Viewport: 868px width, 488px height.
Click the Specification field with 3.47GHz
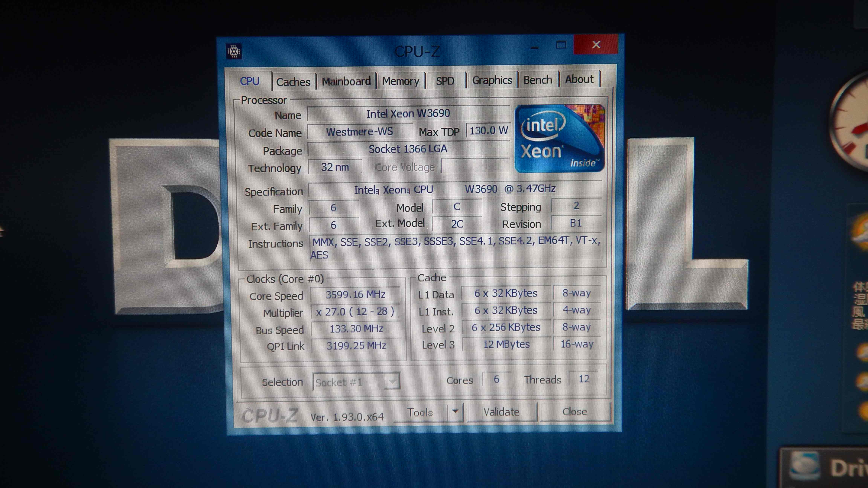pyautogui.click(x=455, y=189)
